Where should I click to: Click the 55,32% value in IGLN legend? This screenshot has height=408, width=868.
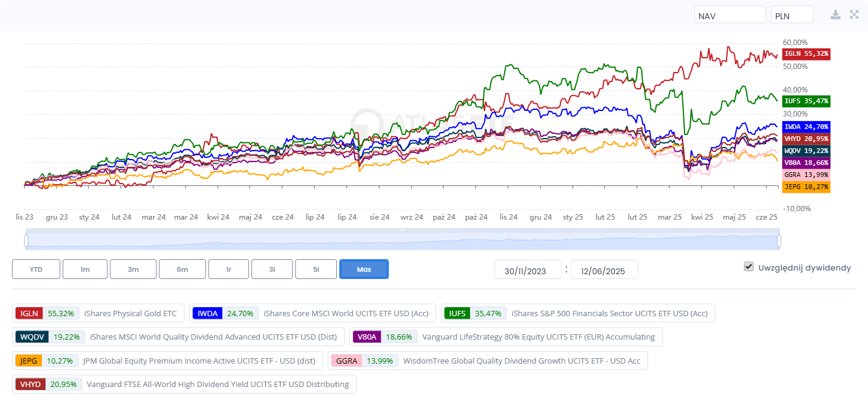pos(61,313)
